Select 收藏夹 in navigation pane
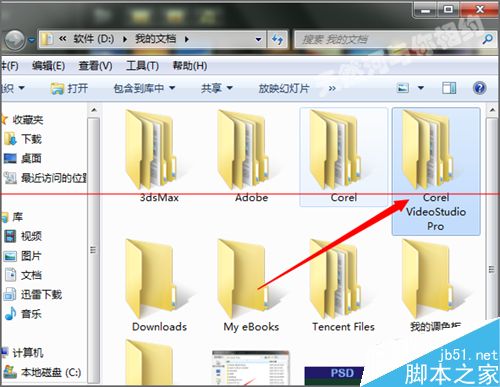Image resolution: width=500 pixels, height=387 pixels. [x=23, y=119]
